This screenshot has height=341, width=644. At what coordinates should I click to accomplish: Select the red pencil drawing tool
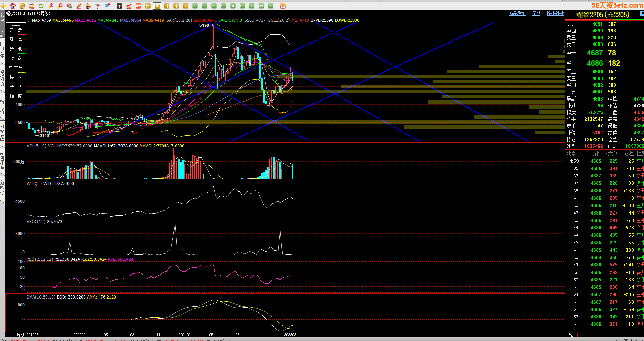(79, 6)
